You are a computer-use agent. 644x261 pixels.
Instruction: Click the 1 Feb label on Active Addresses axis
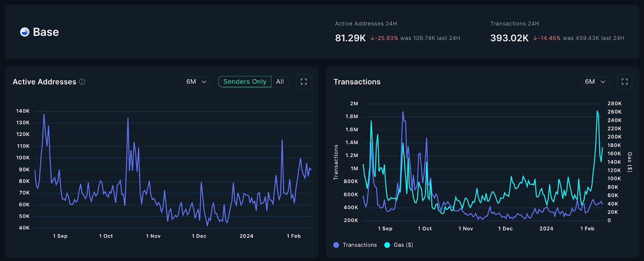[x=293, y=236]
